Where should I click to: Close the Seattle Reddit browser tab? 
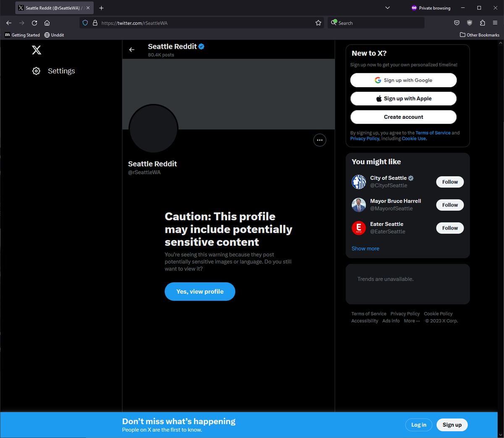click(88, 8)
